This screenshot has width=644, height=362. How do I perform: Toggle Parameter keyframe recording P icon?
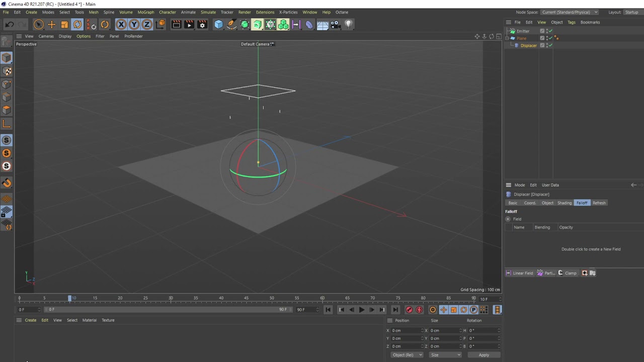coord(473,310)
